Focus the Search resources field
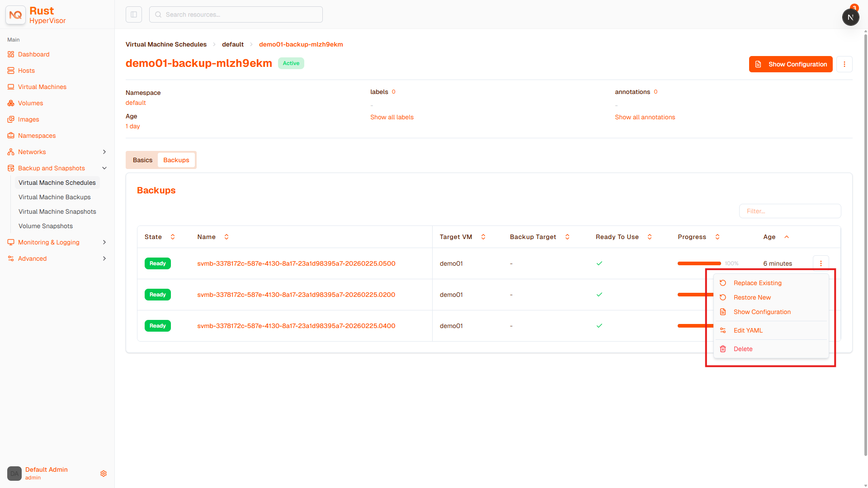The width and height of the screenshot is (868, 488). tap(236, 14)
